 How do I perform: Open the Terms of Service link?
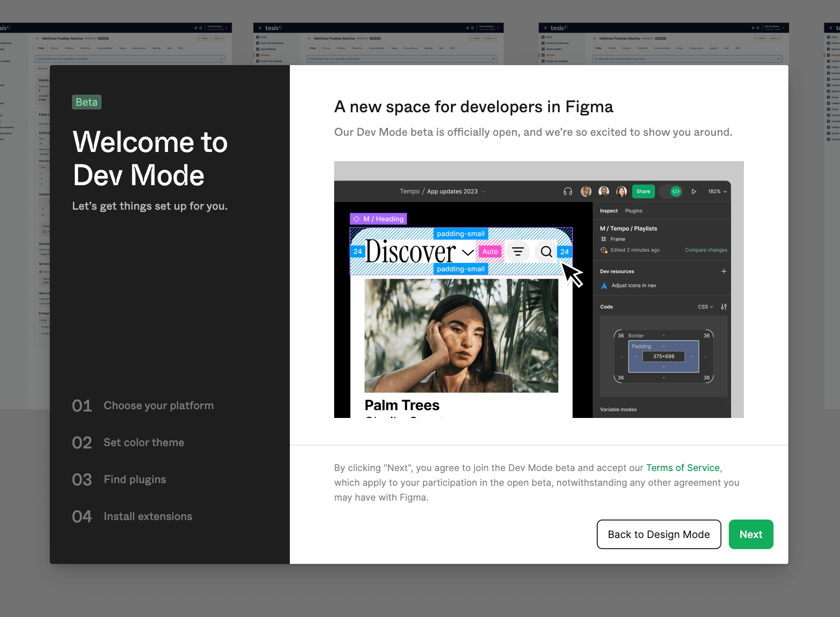[683, 468]
